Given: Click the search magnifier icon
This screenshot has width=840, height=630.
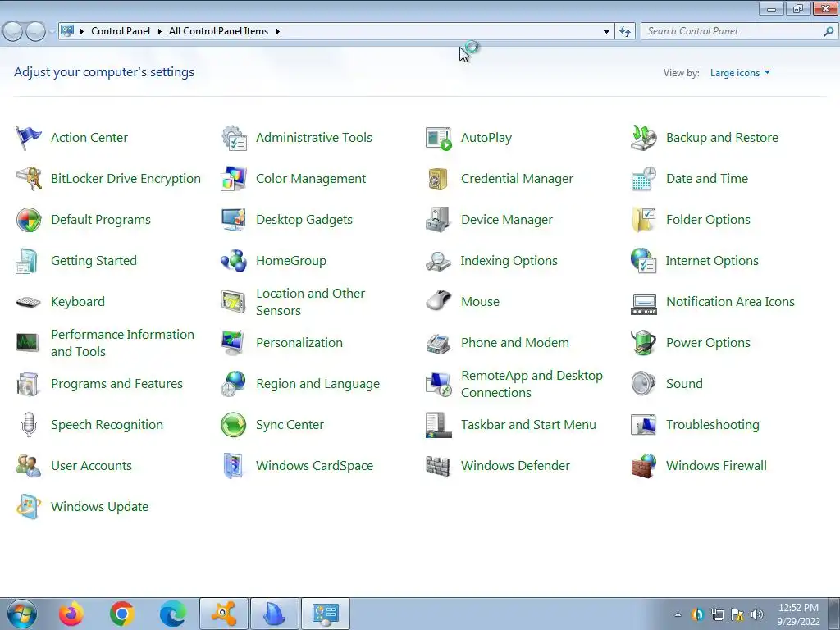Looking at the screenshot, I should pos(829,32).
